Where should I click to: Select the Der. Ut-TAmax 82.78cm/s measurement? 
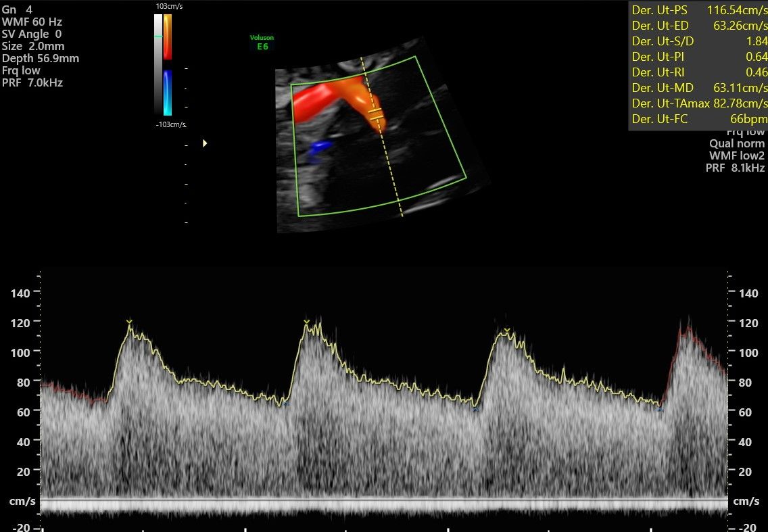[700, 103]
